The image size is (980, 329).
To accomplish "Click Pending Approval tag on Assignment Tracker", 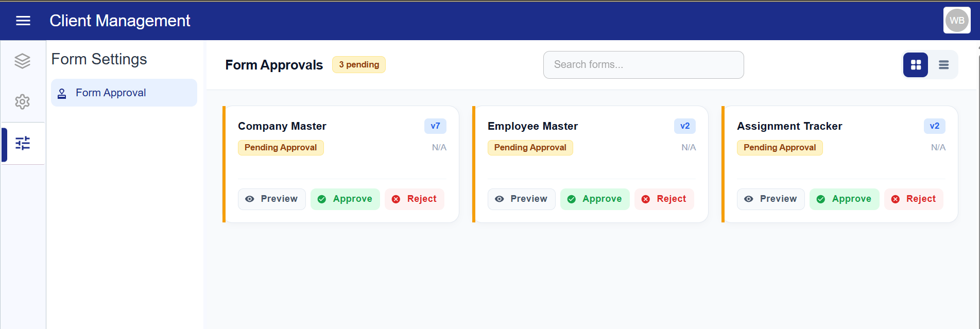I will 780,148.
